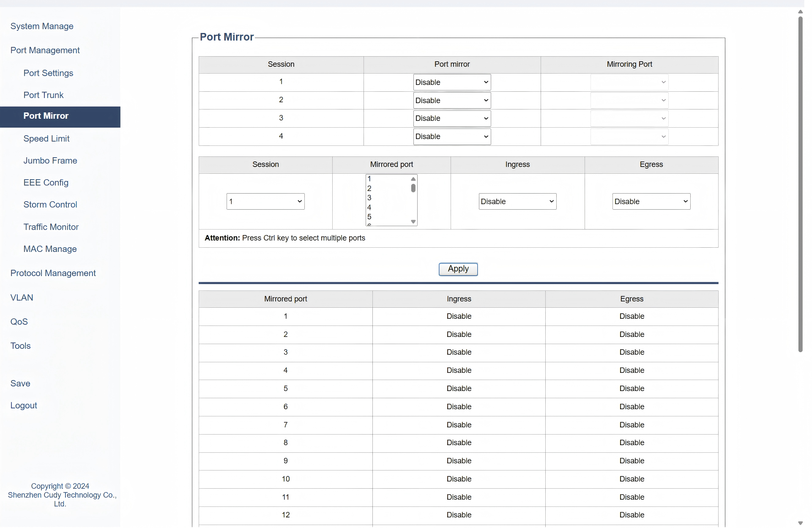This screenshot has height=528, width=812.
Task: Open Session 1 Port mirror dropdown
Action: tap(451, 82)
